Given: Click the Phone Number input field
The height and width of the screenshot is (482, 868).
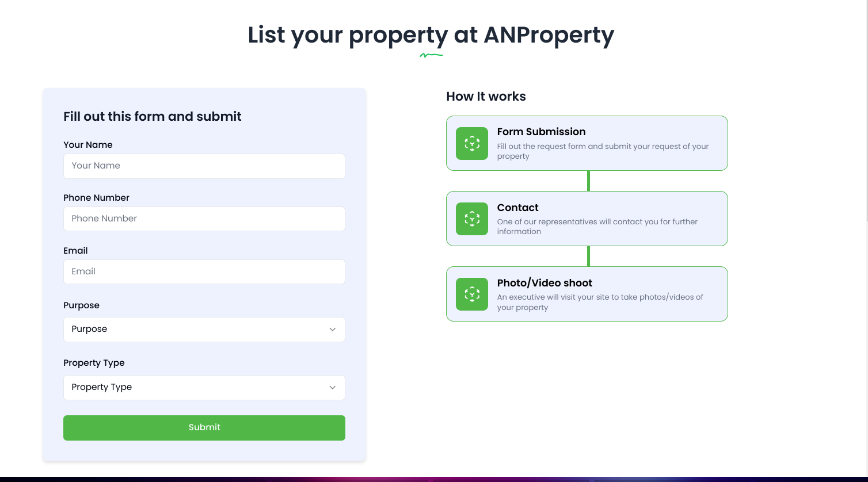Looking at the screenshot, I should click(x=204, y=219).
